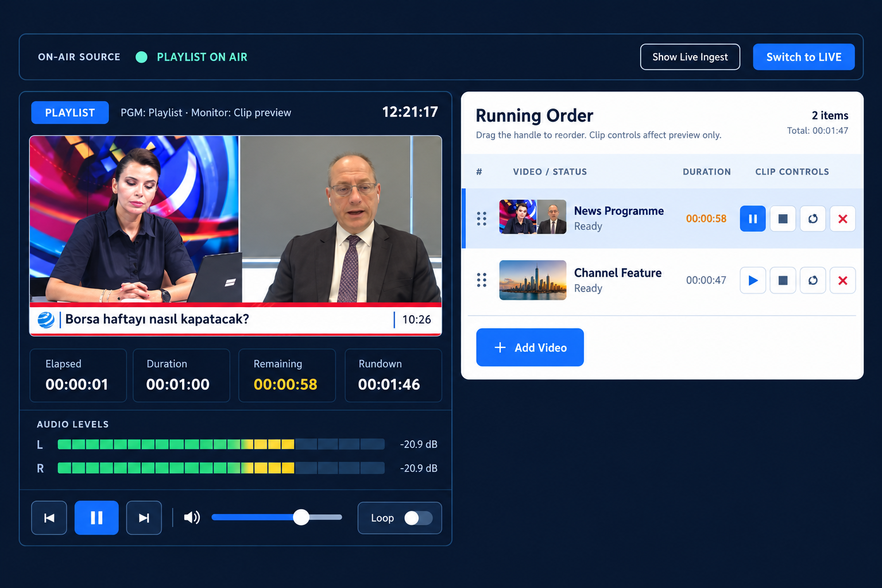Click the 00:00:58 duration of News Programme
This screenshot has height=588, width=882.
[x=706, y=219]
